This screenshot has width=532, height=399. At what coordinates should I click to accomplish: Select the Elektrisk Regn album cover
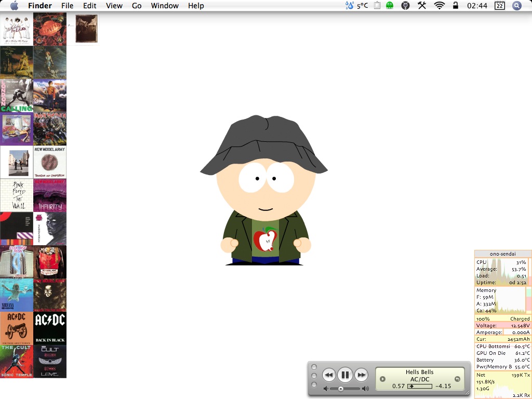pos(17,262)
